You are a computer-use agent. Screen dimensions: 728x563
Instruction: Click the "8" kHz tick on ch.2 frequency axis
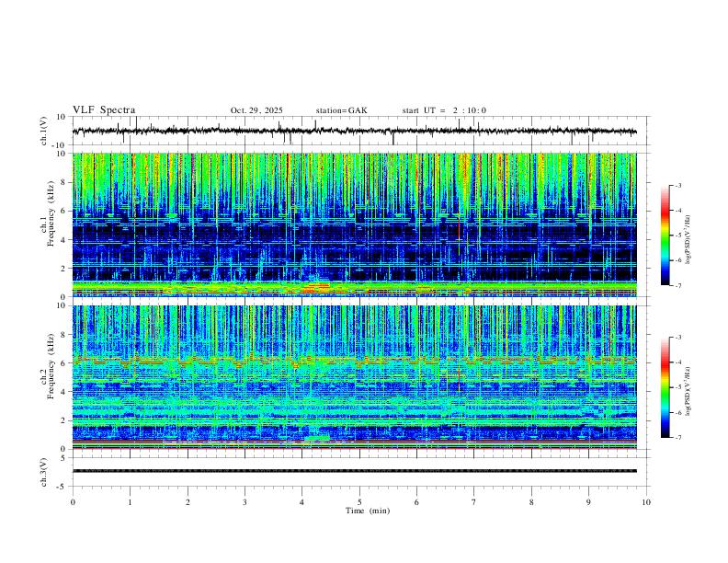tap(64, 335)
